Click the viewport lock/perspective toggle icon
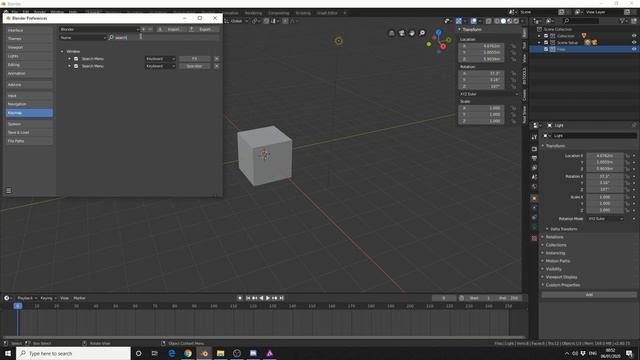 [391, 33]
